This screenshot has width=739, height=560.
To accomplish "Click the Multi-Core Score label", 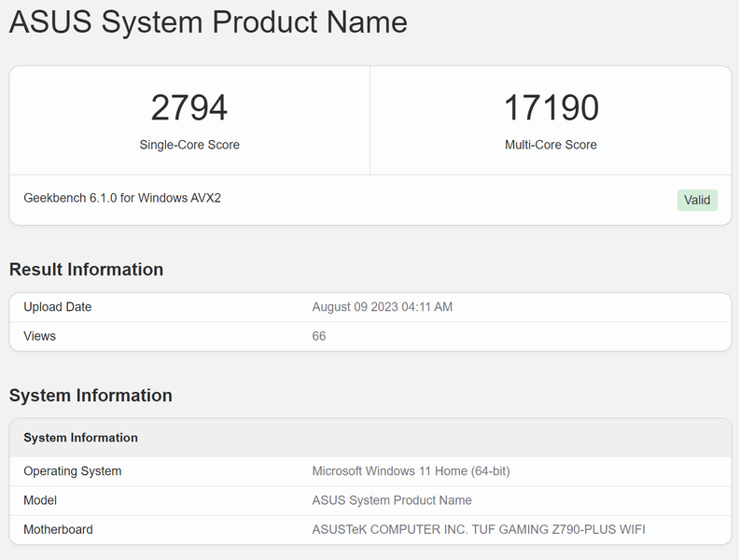I will 551,145.
